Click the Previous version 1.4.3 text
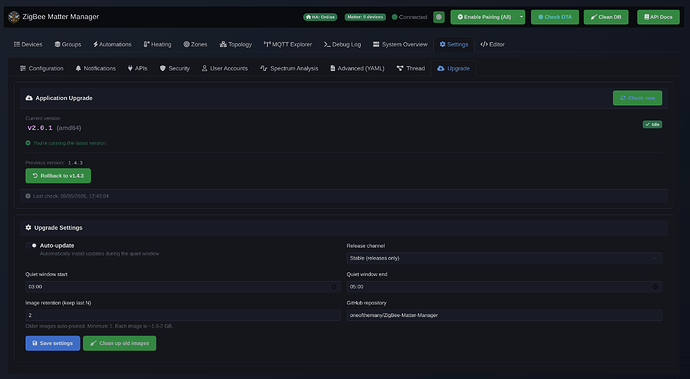The width and height of the screenshot is (690, 379). pyautogui.click(x=54, y=163)
